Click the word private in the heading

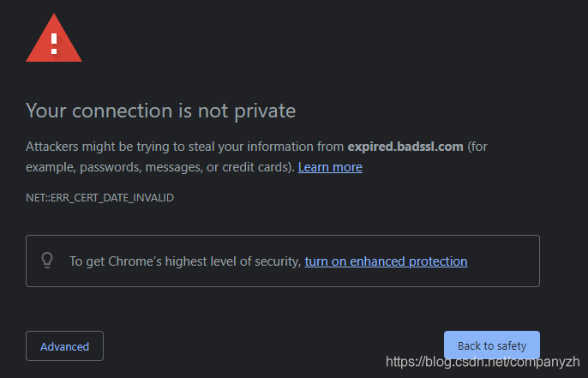(267, 111)
